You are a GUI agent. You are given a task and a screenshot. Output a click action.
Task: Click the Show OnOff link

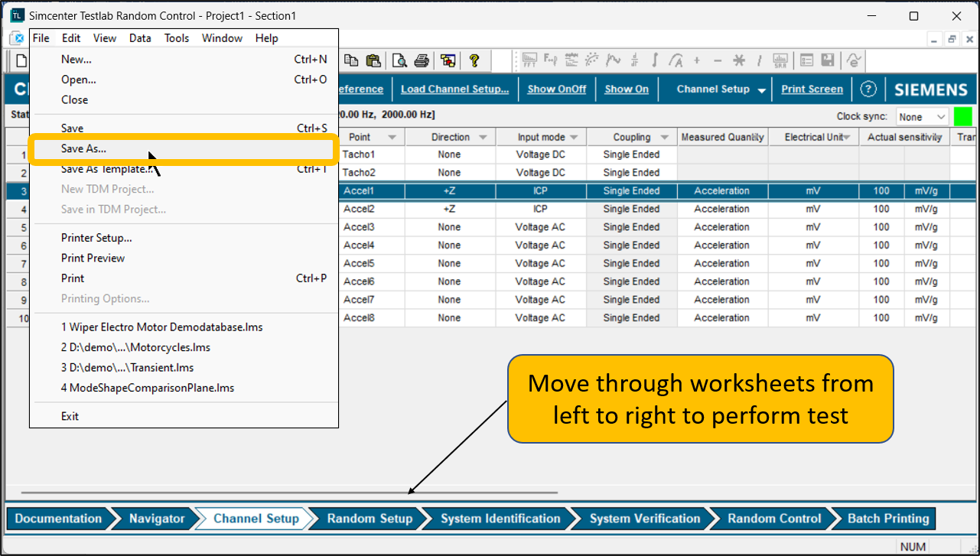coord(557,89)
